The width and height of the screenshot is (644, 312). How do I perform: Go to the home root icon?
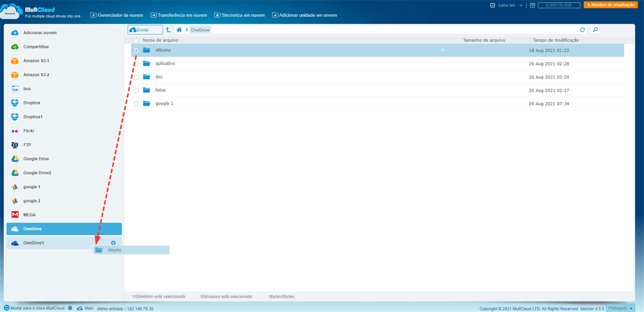(179, 30)
